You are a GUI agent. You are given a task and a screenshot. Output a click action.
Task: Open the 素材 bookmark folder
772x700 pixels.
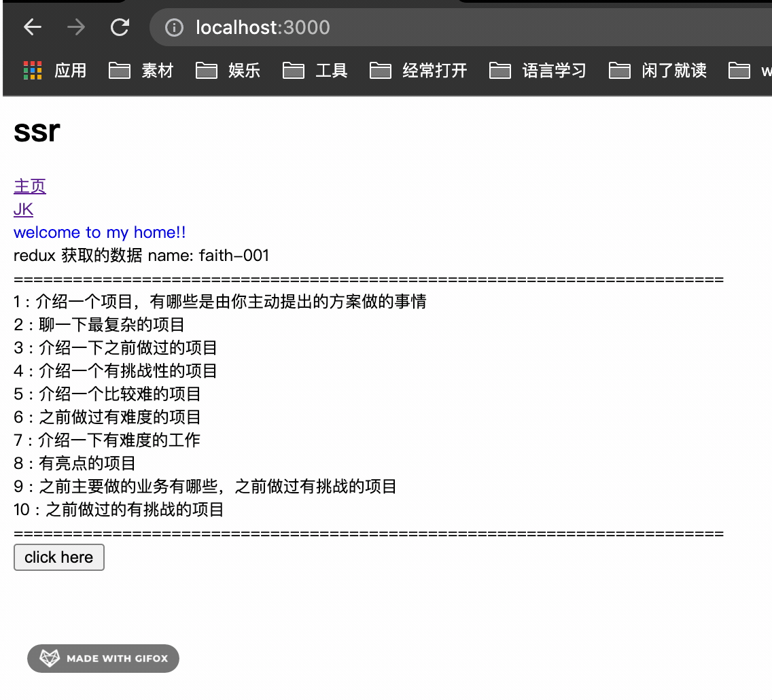141,70
